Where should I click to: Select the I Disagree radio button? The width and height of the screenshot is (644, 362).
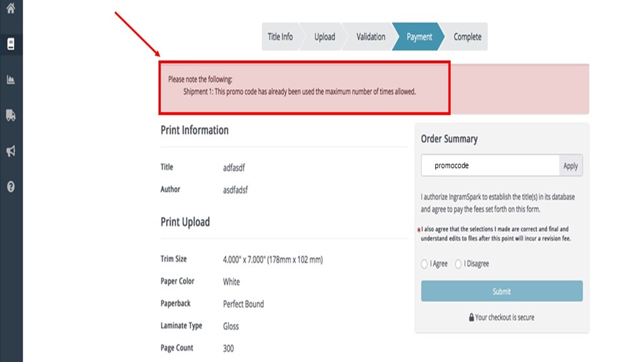point(458,264)
